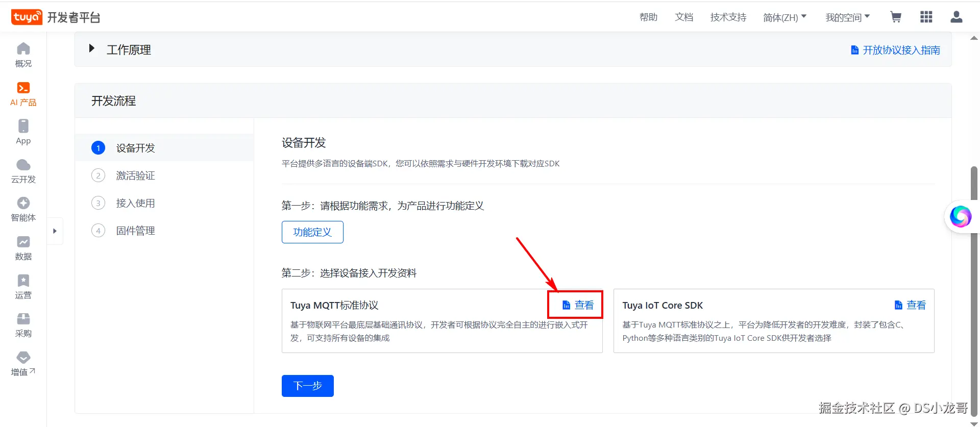Open the 文档 menu item
This screenshot has height=427, width=980.
(684, 17)
